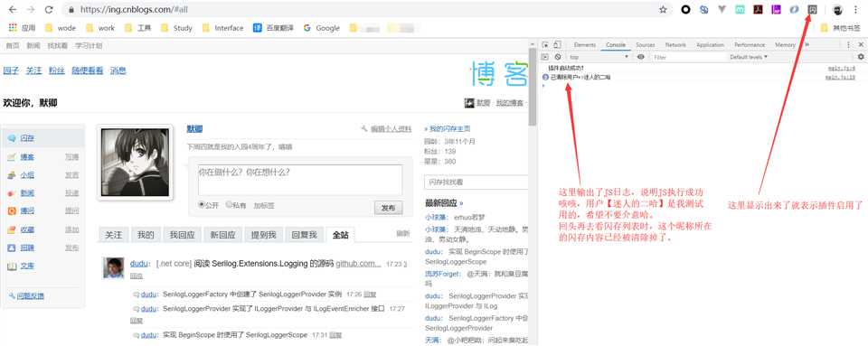Screen dimensions: 868x346
Task: Expand the console prompt arrow
Action: click(x=544, y=86)
